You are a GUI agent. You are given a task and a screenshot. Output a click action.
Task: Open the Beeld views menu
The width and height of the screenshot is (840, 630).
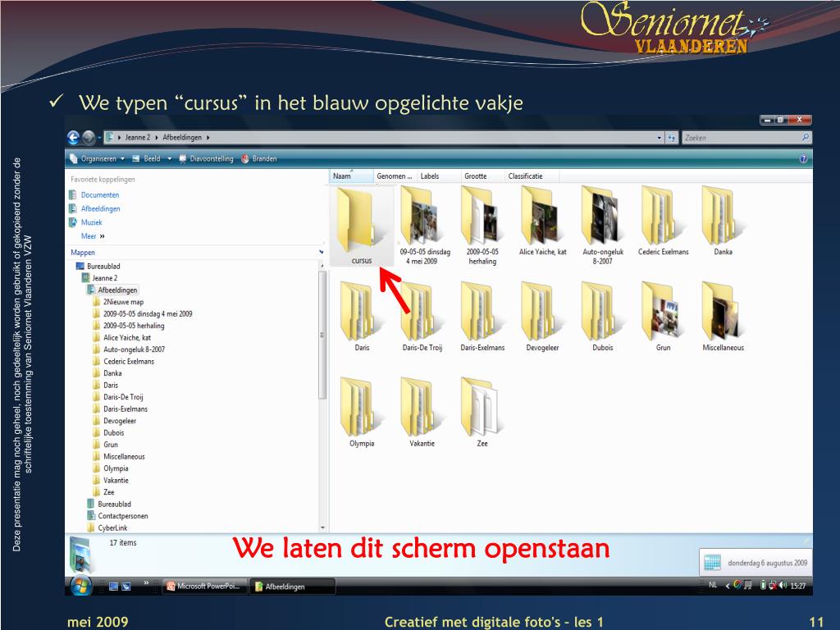(x=151, y=159)
